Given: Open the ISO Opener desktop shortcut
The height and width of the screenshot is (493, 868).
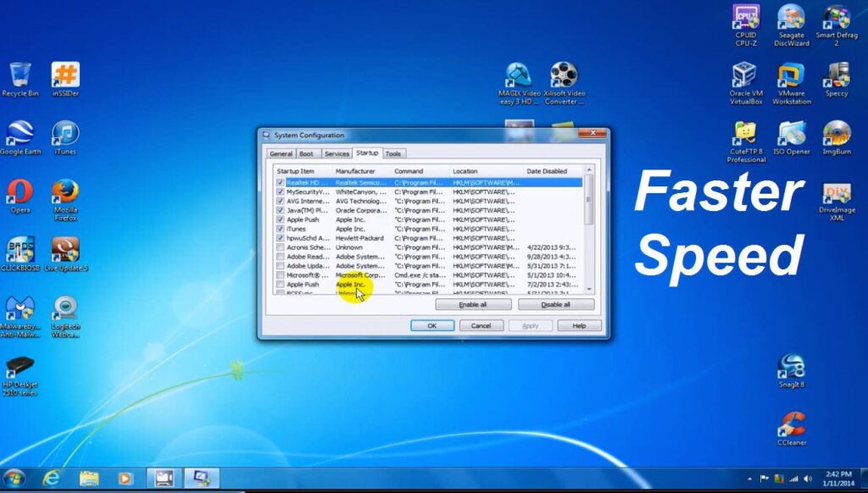Looking at the screenshot, I should coord(791,138).
